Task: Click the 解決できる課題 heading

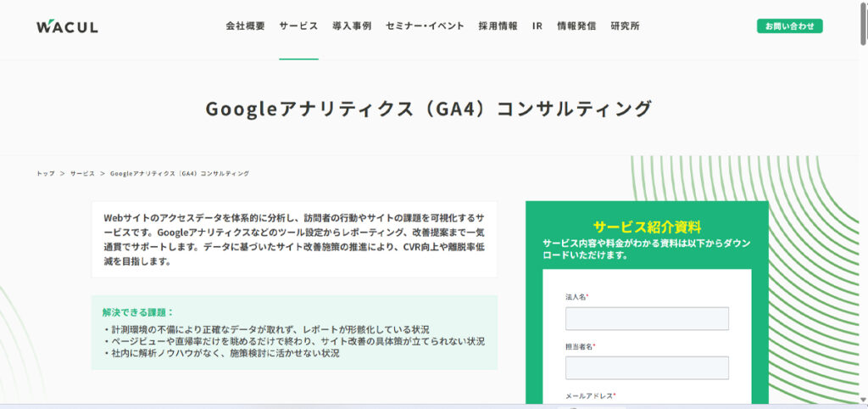Action: point(138,312)
